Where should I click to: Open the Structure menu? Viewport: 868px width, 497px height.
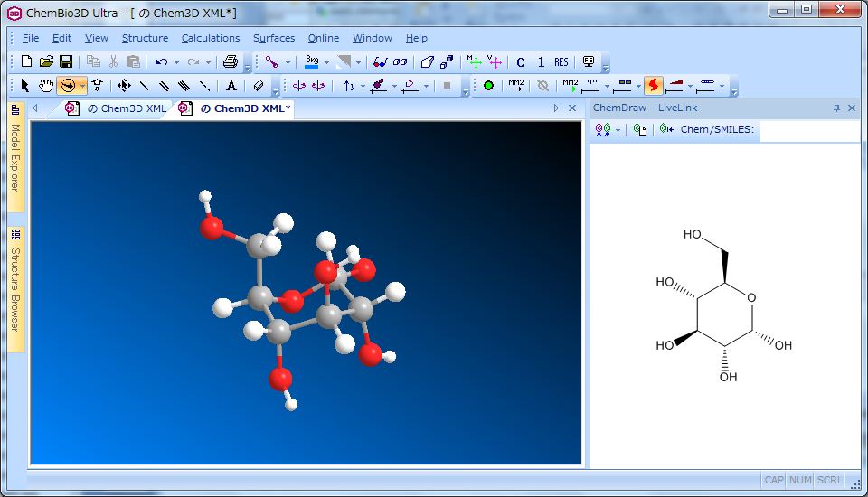[x=145, y=38]
